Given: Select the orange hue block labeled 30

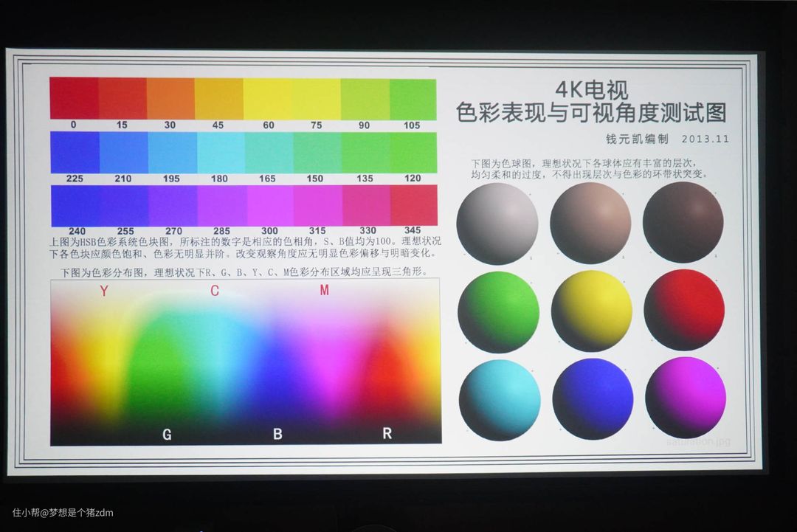Looking at the screenshot, I should [x=170, y=98].
